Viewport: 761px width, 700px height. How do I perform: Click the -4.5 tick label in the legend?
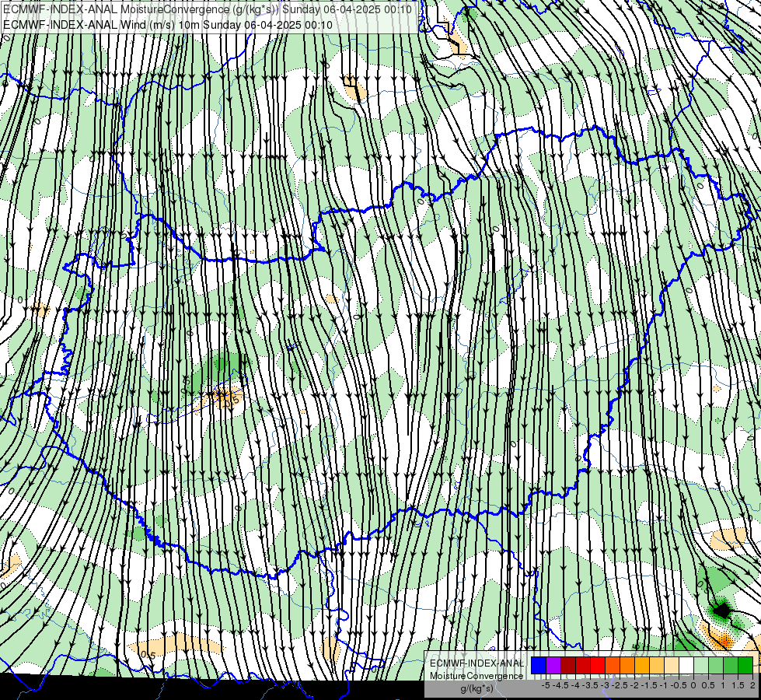pos(562,685)
